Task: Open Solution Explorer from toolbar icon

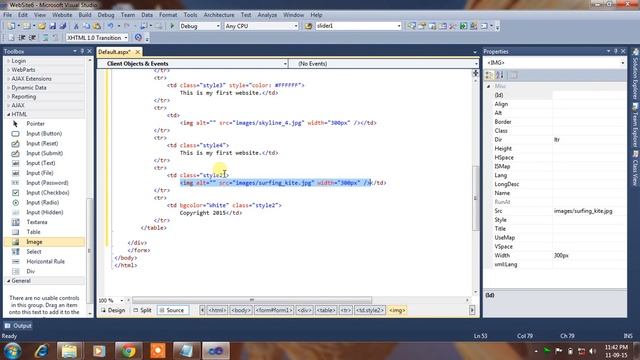Action: (412, 26)
